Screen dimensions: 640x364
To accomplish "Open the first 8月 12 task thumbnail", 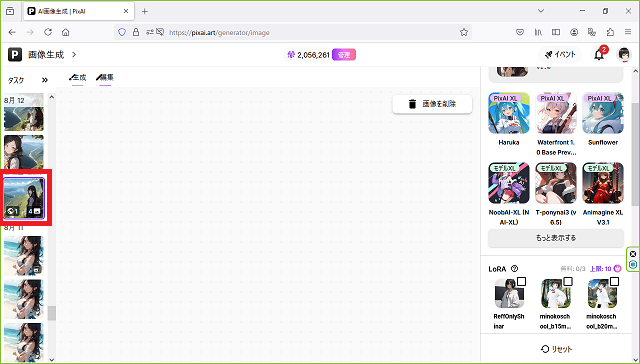I will [24, 119].
